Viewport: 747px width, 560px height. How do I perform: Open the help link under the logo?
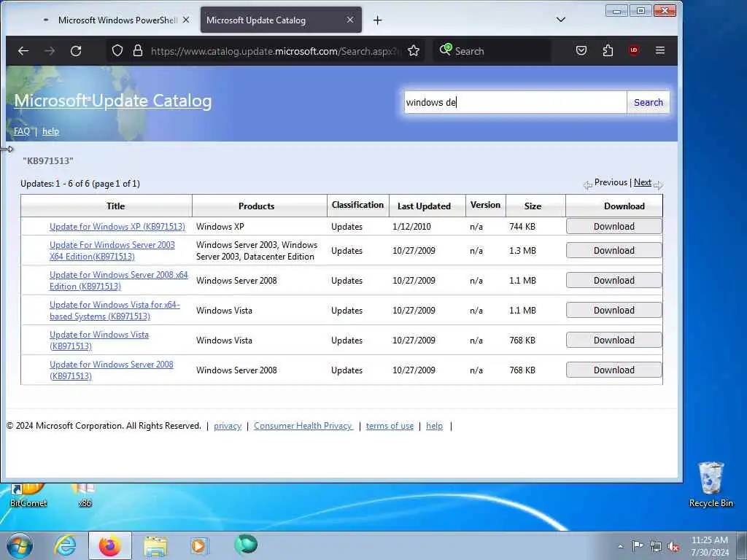50,131
